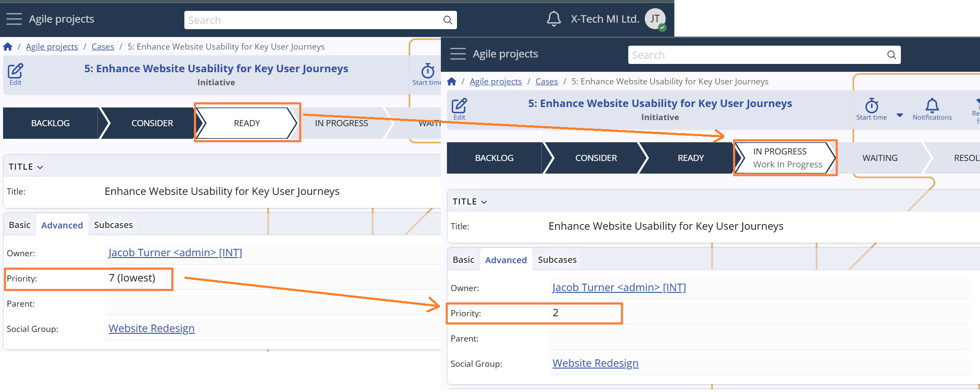Collapse the TITLE section in right panel
The image size is (980, 392).
[x=470, y=201]
